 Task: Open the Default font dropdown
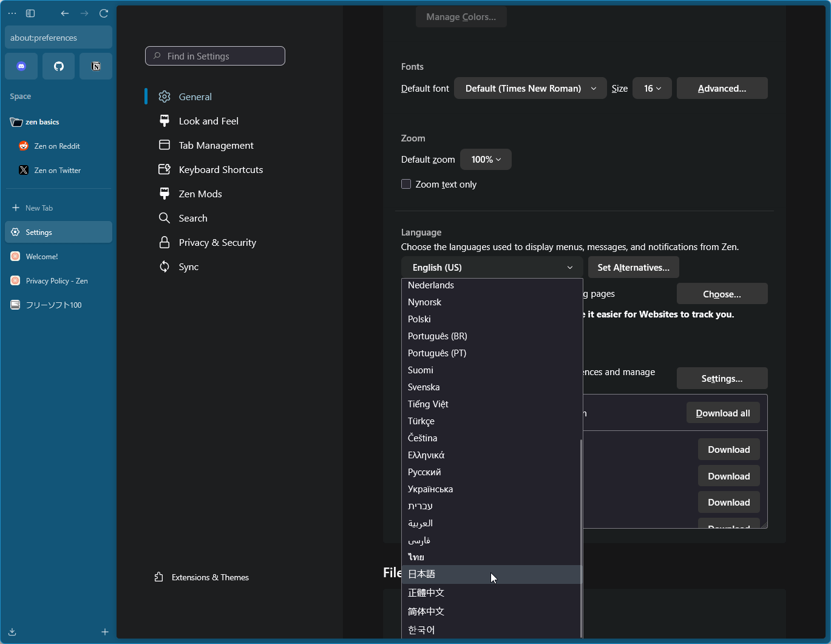point(530,89)
